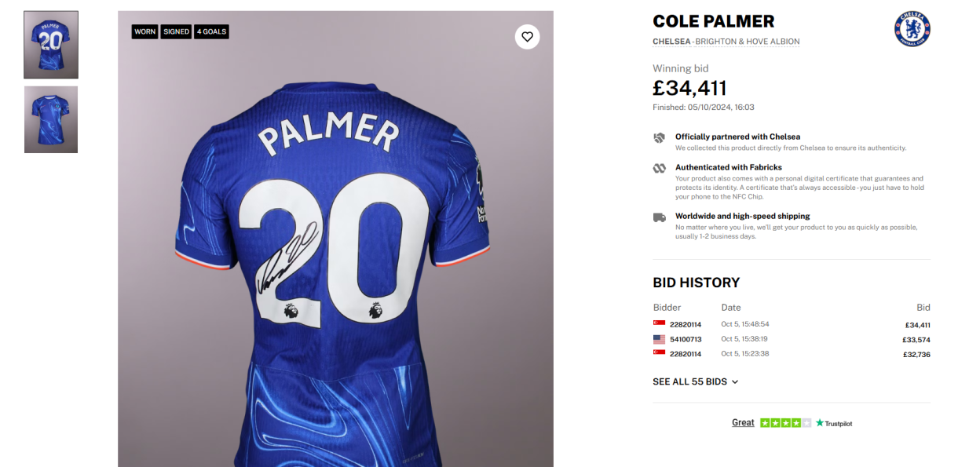Image resolution: width=980 pixels, height=467 pixels.
Task: Open the CHELSEA team link
Action: pyautogui.click(x=671, y=42)
